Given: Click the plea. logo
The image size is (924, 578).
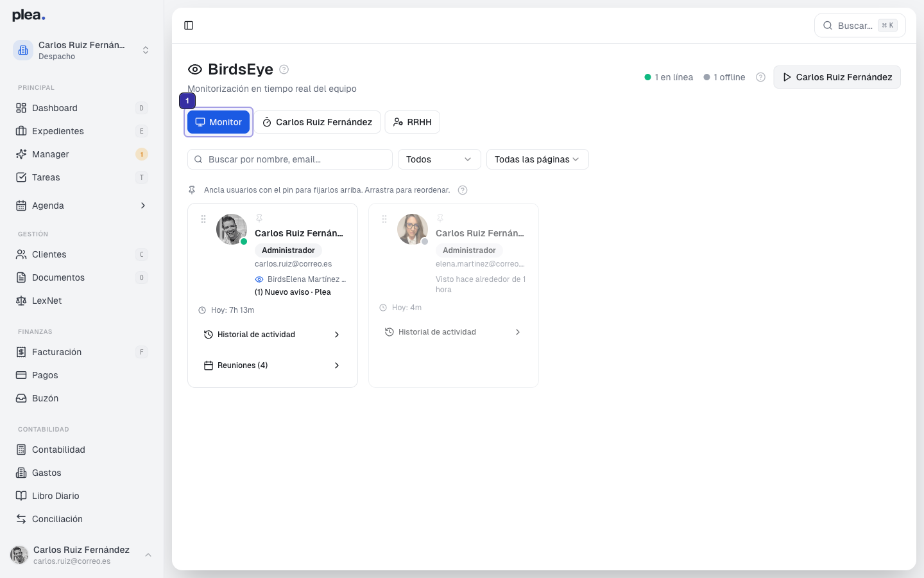Looking at the screenshot, I should pyautogui.click(x=29, y=15).
